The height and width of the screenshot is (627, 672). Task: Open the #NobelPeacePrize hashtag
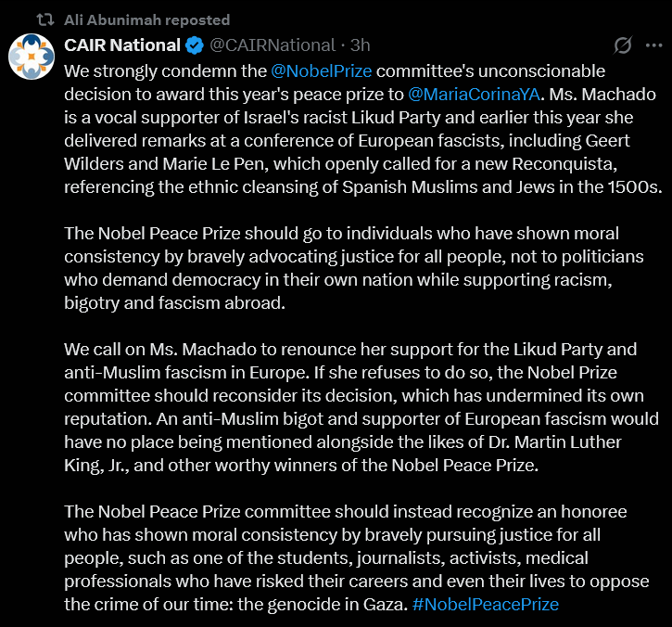click(486, 604)
